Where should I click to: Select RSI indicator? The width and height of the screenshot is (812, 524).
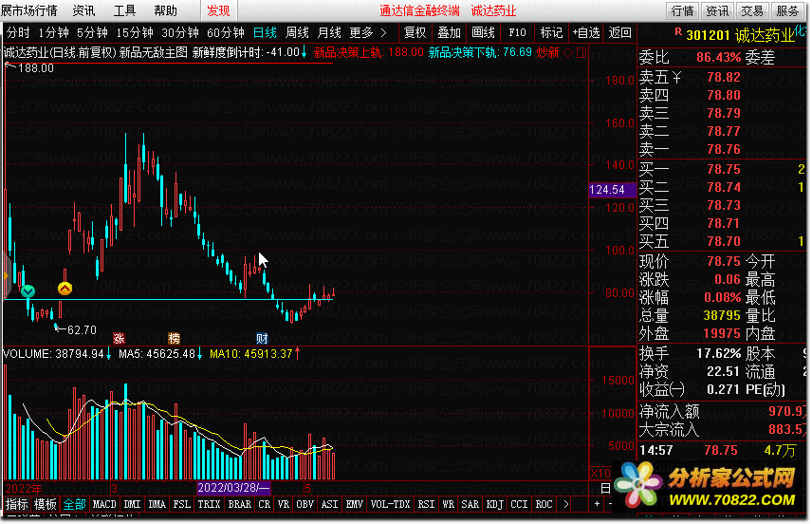[426, 504]
